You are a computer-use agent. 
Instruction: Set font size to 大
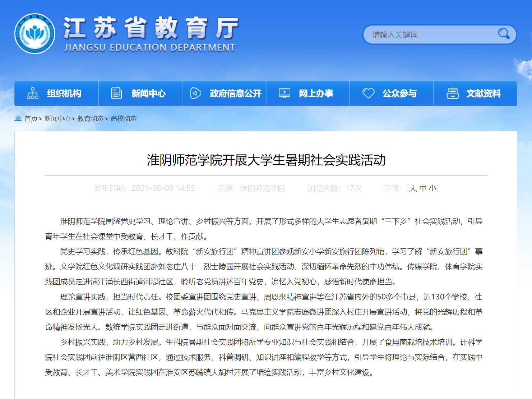click(413, 188)
